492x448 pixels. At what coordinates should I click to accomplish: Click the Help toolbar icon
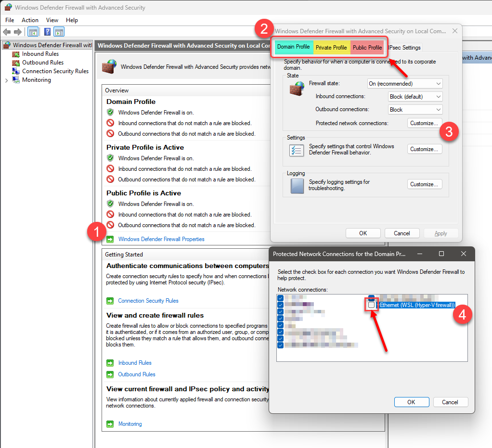coord(47,32)
